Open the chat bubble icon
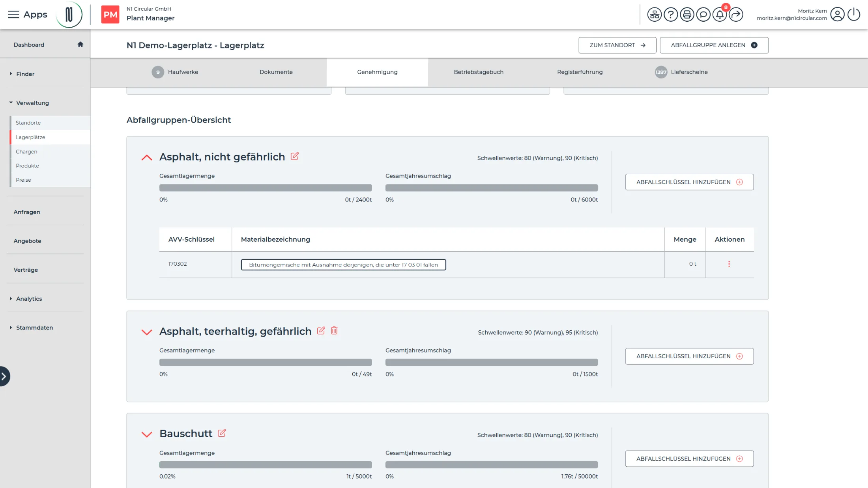Viewport: 868px width, 488px height. [x=703, y=15]
